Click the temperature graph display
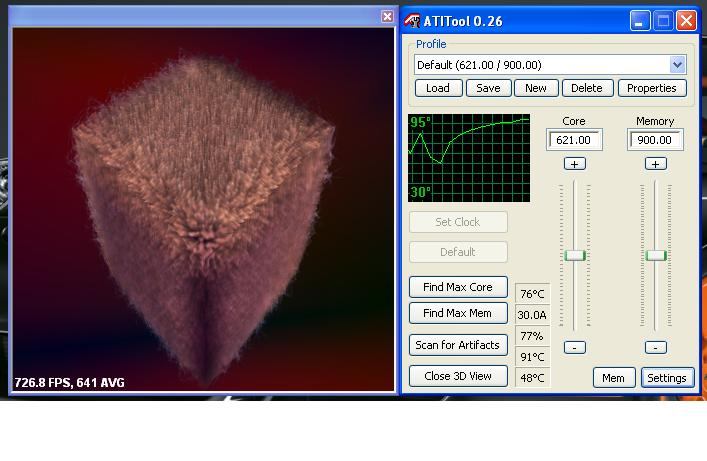 click(x=469, y=158)
